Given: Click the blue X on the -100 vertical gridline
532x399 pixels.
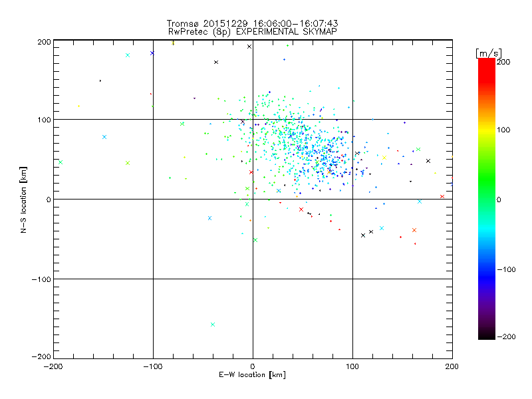Looking at the screenshot, I should [x=152, y=53].
